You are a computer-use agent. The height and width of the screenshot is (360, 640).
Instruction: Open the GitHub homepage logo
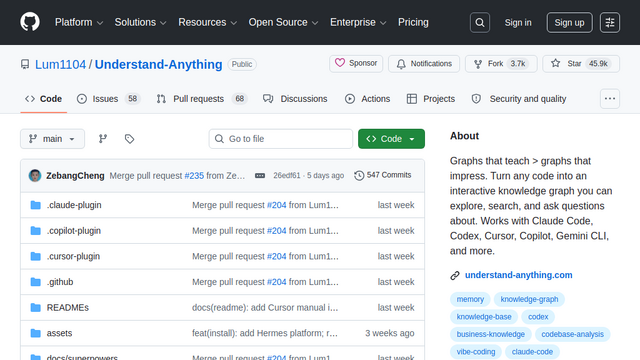point(30,22)
